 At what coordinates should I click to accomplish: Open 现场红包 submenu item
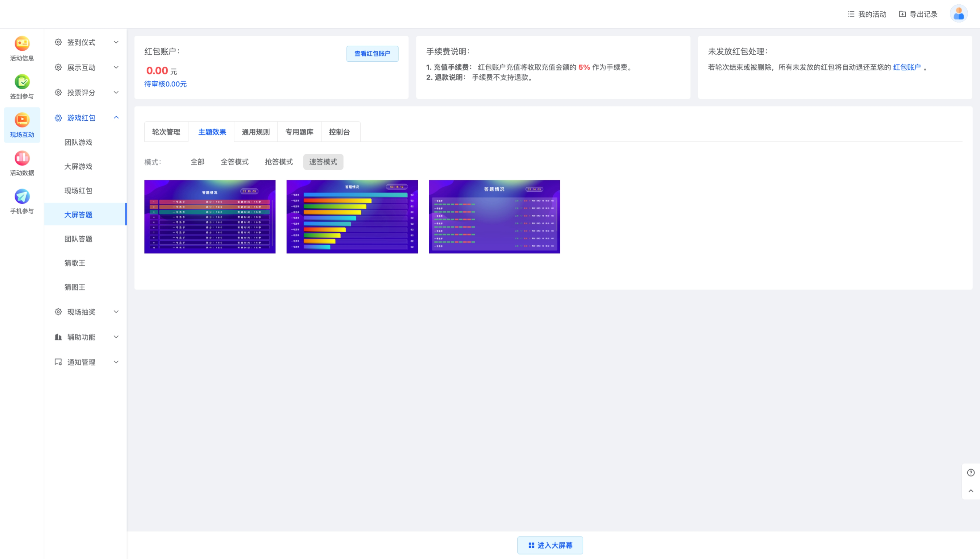coord(85,191)
